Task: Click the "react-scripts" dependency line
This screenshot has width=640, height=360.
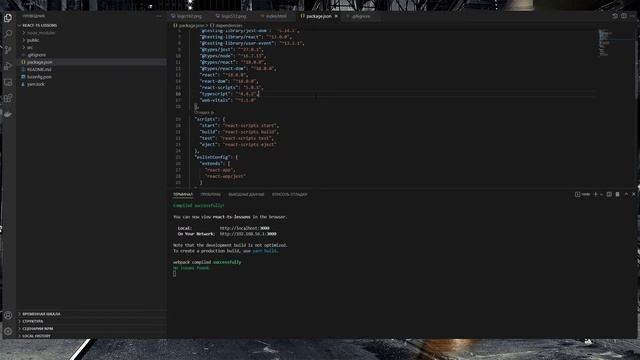Action: [231, 87]
